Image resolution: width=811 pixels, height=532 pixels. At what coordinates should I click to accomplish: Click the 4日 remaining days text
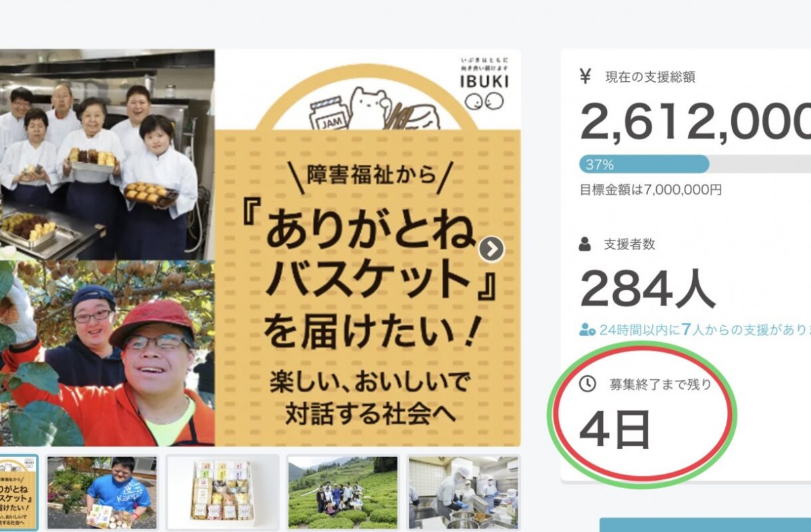tap(615, 429)
